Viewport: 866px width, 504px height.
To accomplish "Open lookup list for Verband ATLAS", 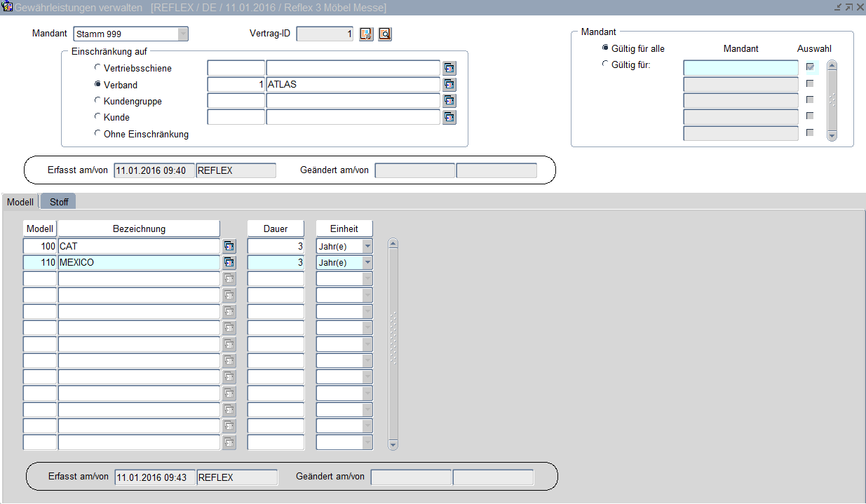I will coord(449,85).
